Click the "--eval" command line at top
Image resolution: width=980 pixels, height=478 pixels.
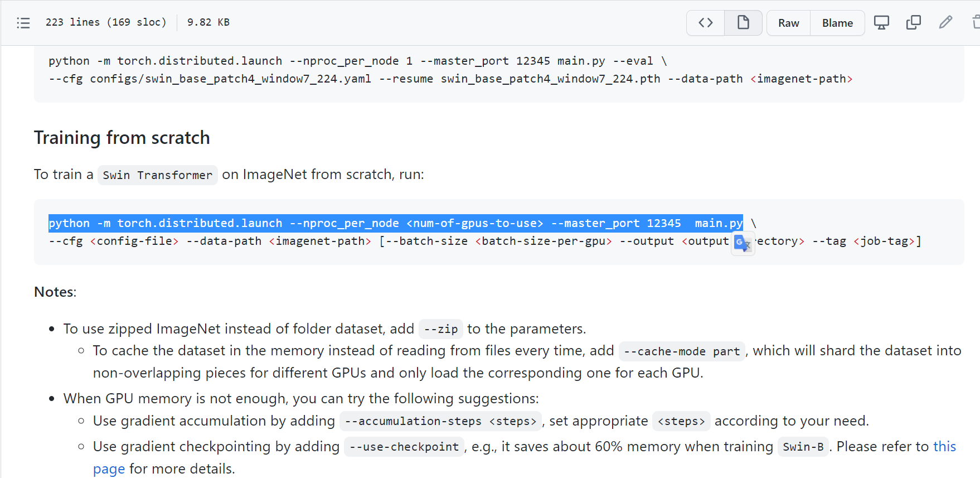pyautogui.click(x=358, y=61)
